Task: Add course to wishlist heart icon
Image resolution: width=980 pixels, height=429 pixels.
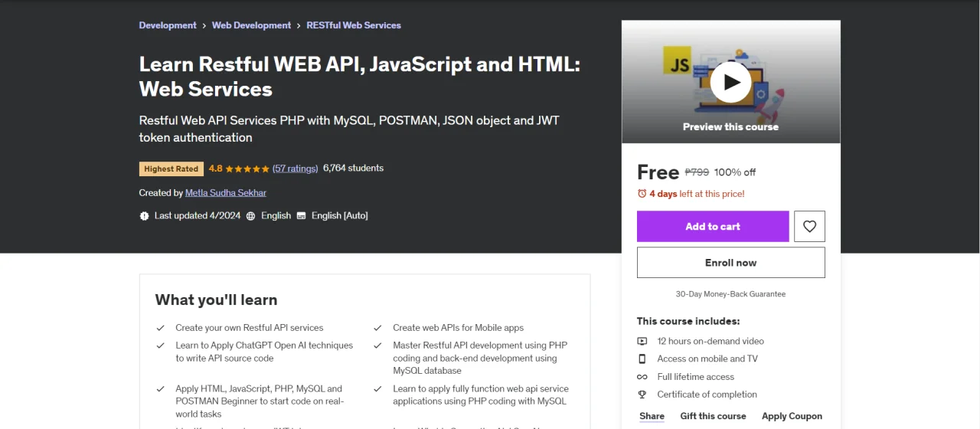Action: (x=809, y=226)
